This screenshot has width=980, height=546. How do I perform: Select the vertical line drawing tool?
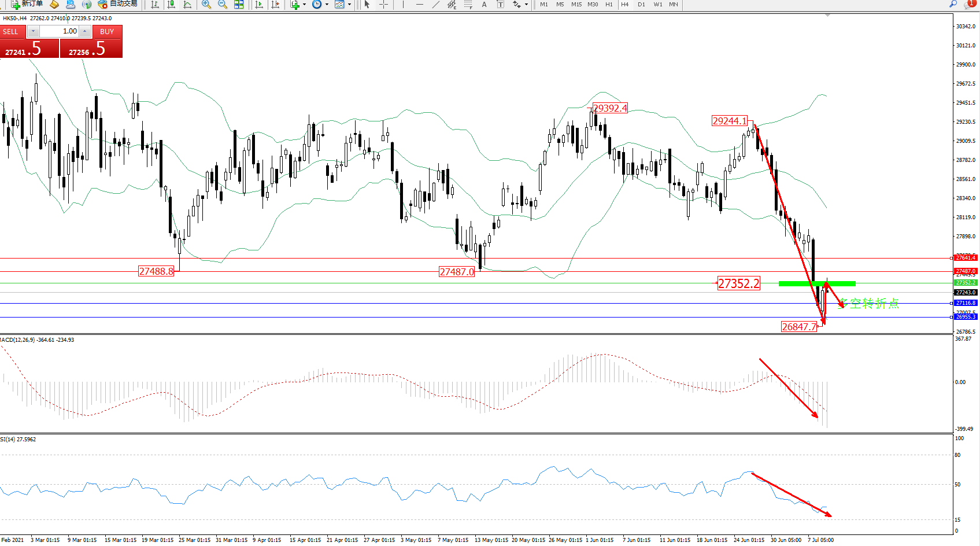(403, 5)
